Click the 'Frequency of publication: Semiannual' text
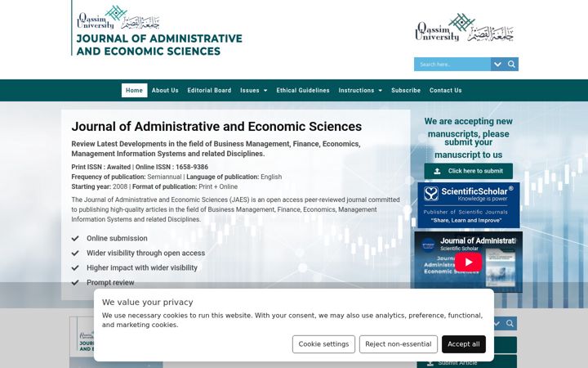Image resolution: width=588 pixels, height=368 pixels. click(x=127, y=177)
